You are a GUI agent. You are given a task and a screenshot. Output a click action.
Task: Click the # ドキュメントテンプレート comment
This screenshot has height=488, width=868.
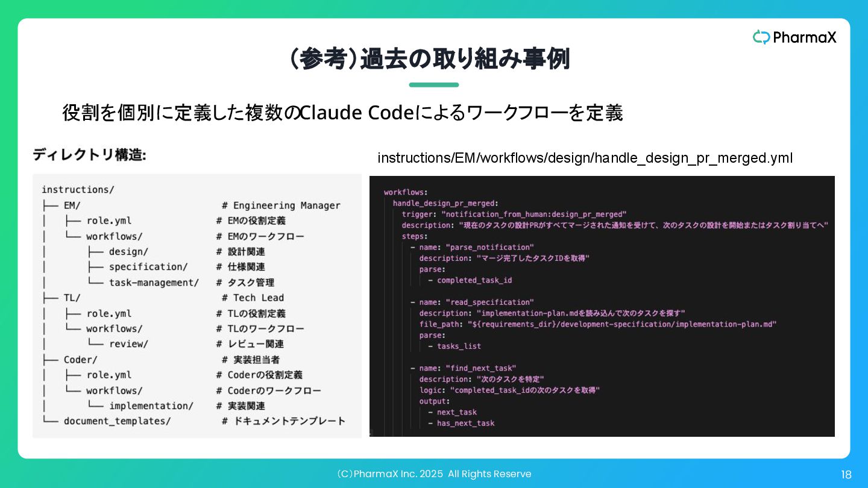(284, 421)
